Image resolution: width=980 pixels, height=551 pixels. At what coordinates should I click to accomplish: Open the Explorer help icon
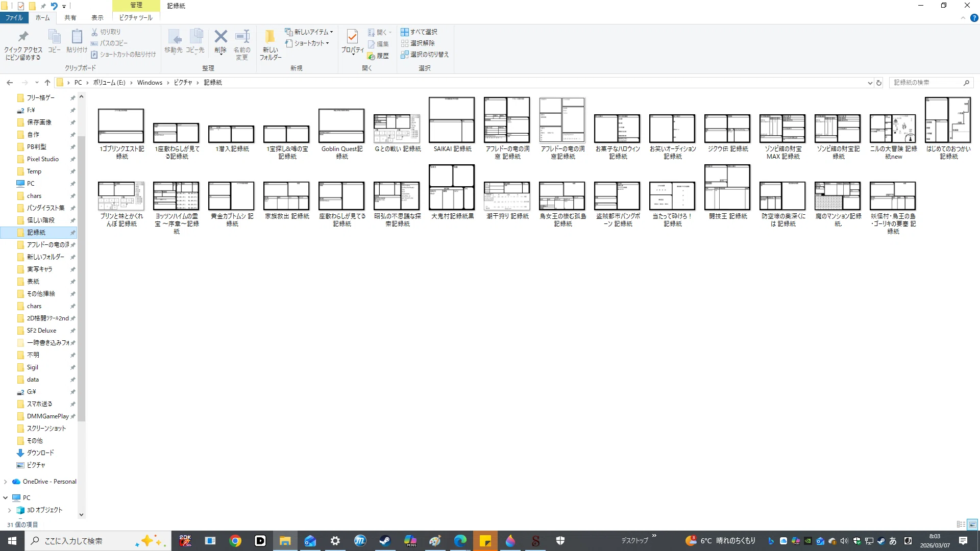[x=974, y=18]
